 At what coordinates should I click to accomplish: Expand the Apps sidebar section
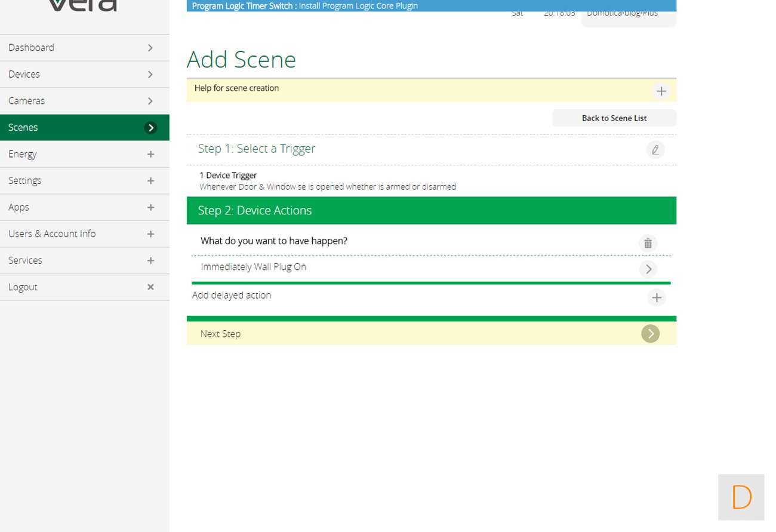pyautogui.click(x=150, y=207)
